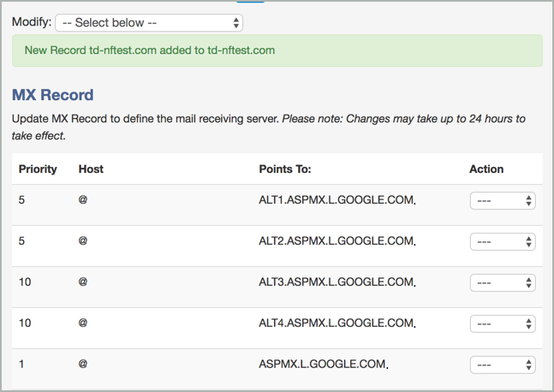Open Action dropdown for ALT1.ASPMX.L.GOOGLE.COM
554x392 pixels.
[503, 200]
